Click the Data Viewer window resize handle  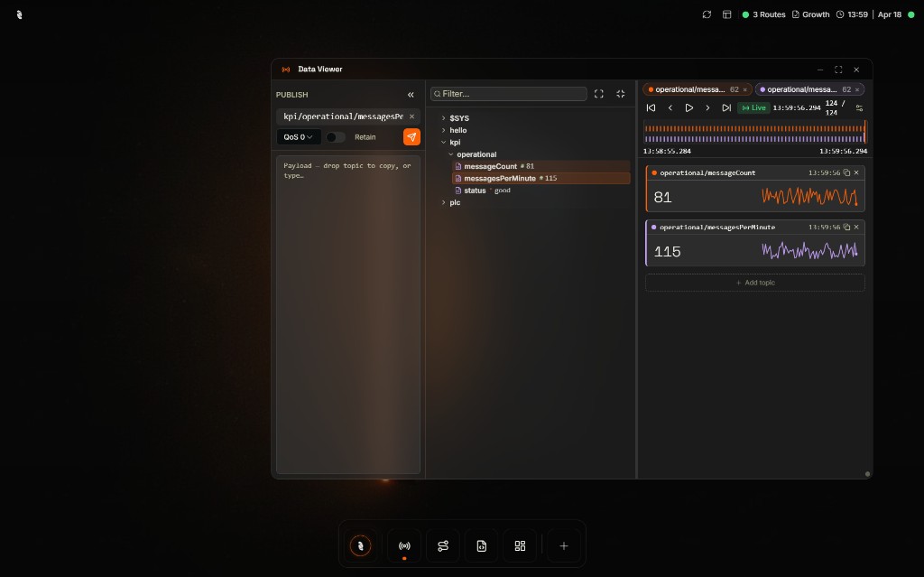[867, 474]
